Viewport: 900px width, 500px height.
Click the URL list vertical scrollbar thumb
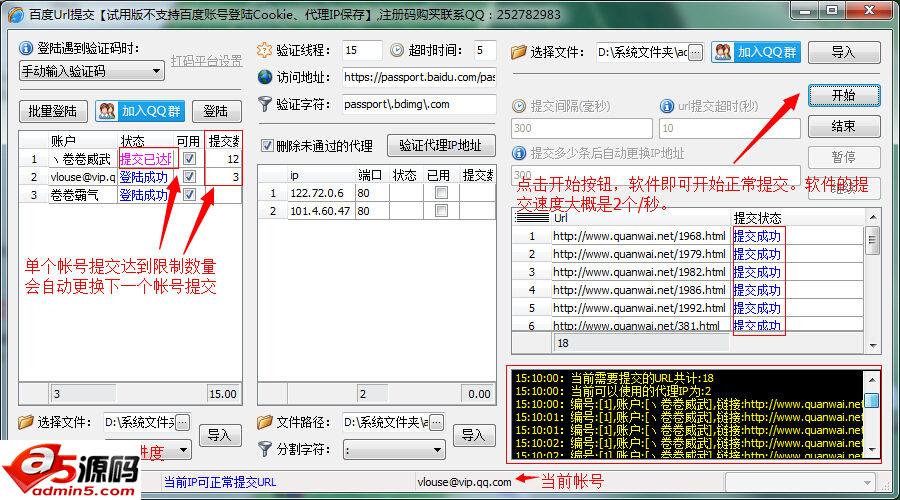pyautogui.click(x=872, y=239)
